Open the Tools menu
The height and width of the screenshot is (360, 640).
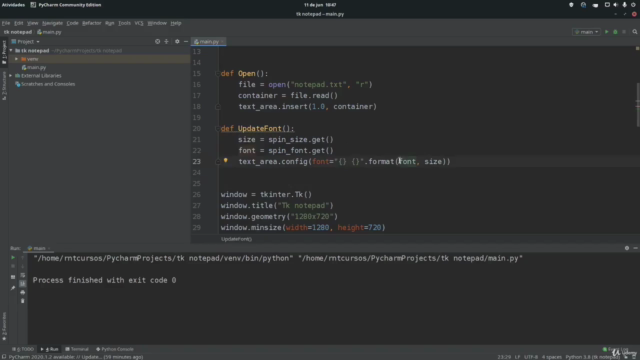(x=124, y=23)
